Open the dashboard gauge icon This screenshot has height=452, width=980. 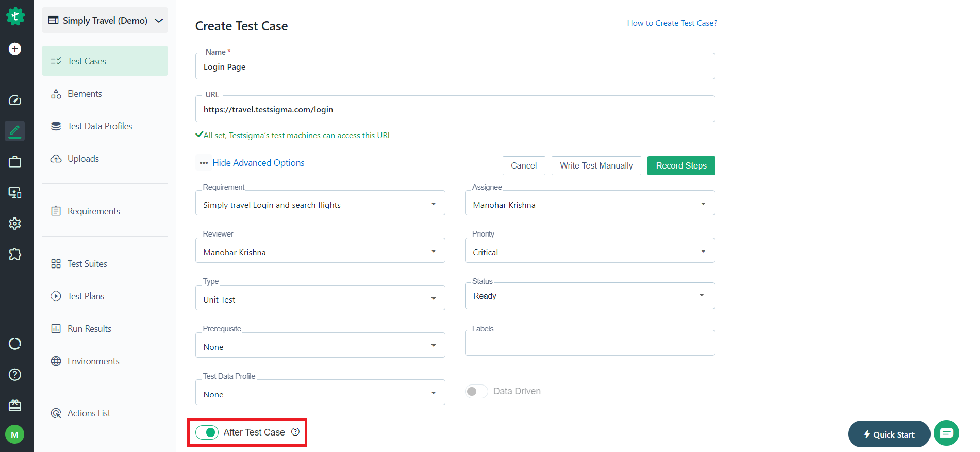[x=15, y=100]
